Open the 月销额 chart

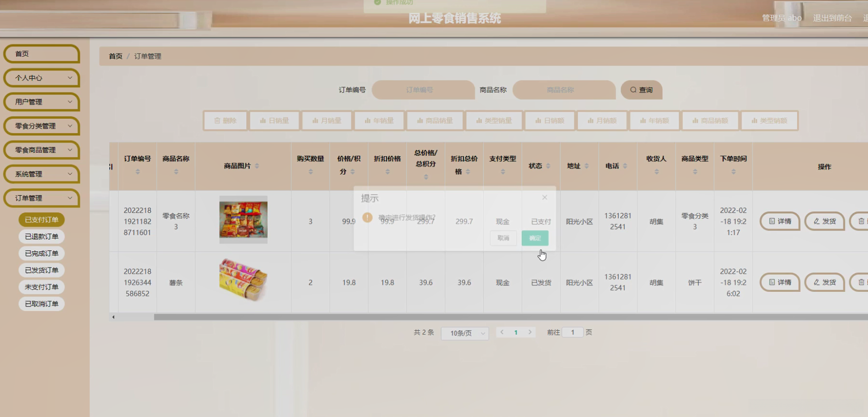[x=602, y=121]
